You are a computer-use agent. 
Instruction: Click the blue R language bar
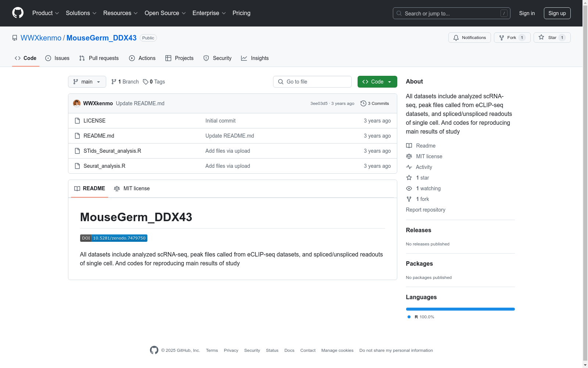[x=460, y=309]
